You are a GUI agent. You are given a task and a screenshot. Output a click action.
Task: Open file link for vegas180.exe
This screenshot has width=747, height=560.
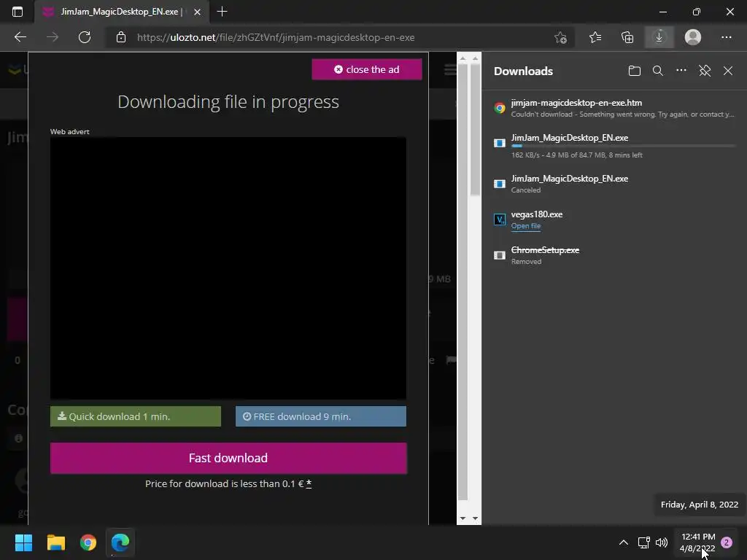tap(525, 226)
